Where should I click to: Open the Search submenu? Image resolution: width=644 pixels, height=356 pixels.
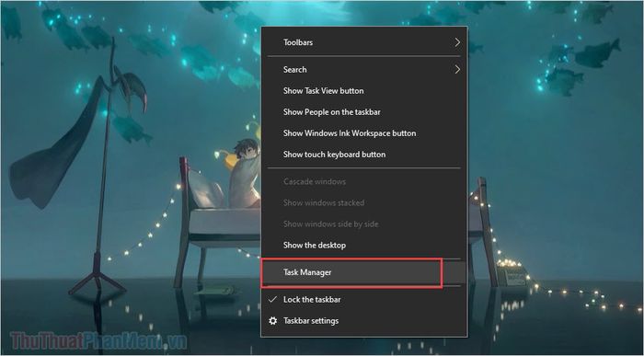click(x=364, y=69)
